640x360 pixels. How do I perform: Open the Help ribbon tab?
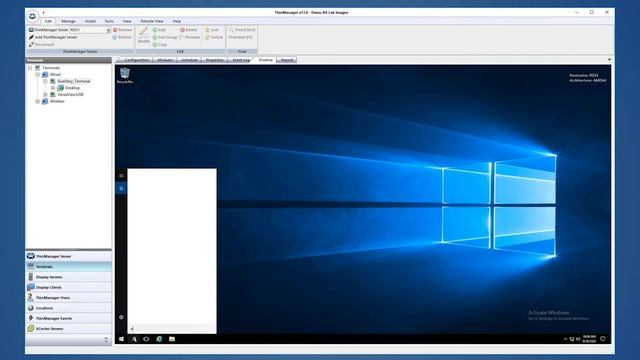tap(177, 21)
